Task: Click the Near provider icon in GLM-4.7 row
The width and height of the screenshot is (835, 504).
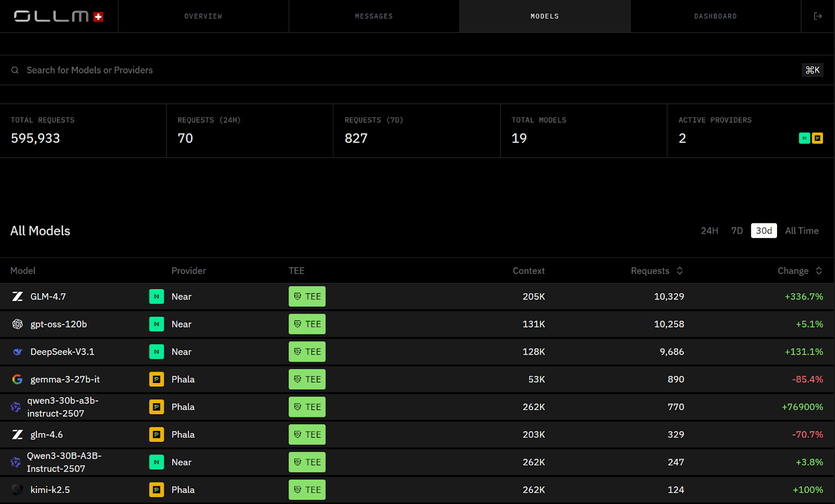Action: pyautogui.click(x=157, y=296)
